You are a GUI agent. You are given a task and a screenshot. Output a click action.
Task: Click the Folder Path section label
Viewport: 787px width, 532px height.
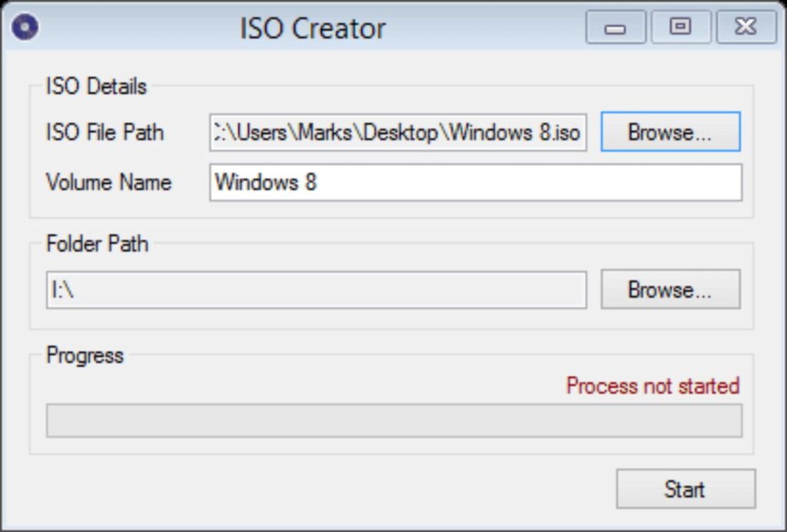(x=97, y=244)
